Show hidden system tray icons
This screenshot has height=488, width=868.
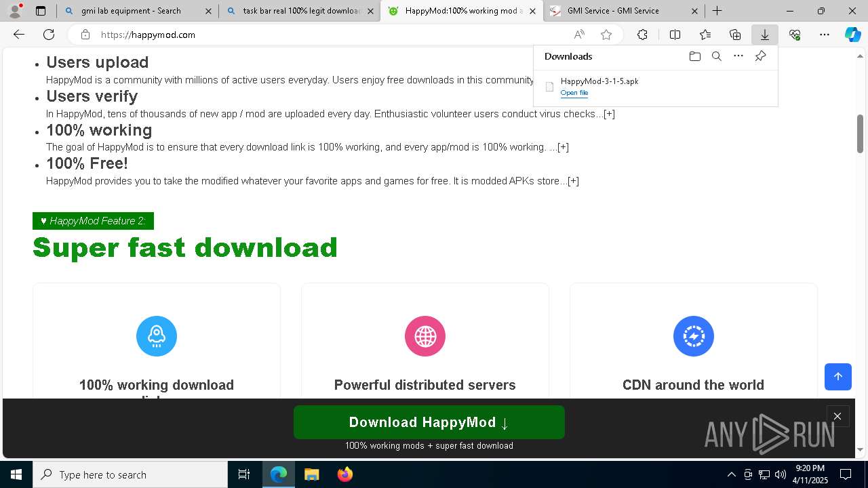coord(731,474)
